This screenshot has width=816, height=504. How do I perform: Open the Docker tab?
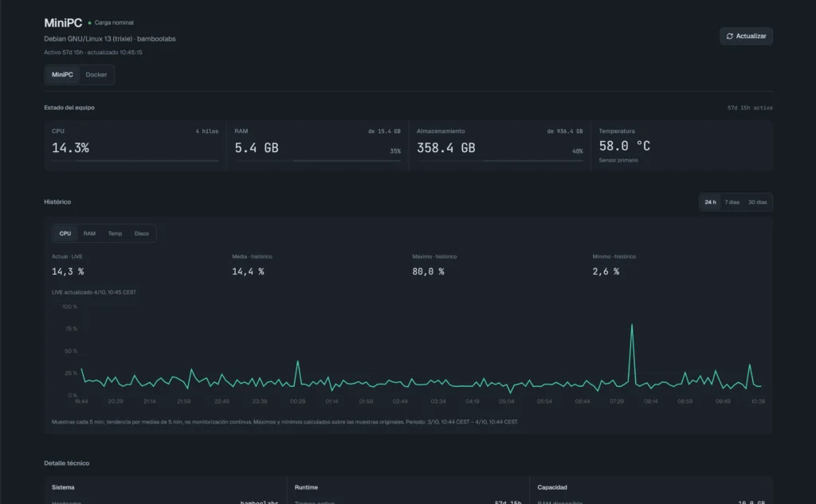point(96,74)
